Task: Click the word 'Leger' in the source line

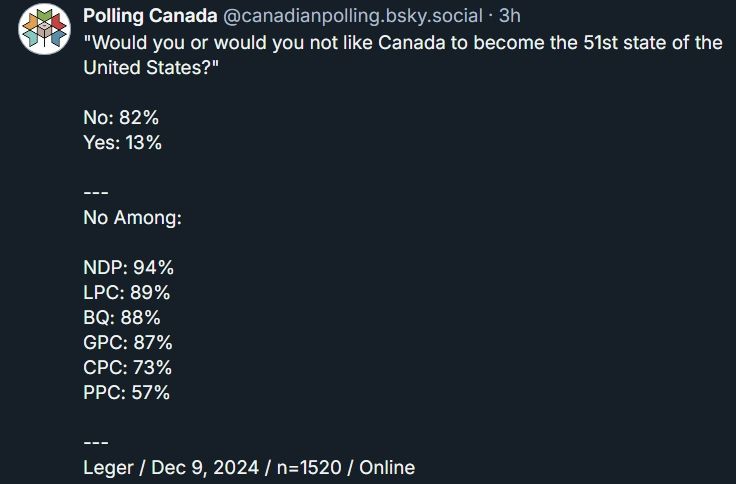Action: click(x=108, y=468)
